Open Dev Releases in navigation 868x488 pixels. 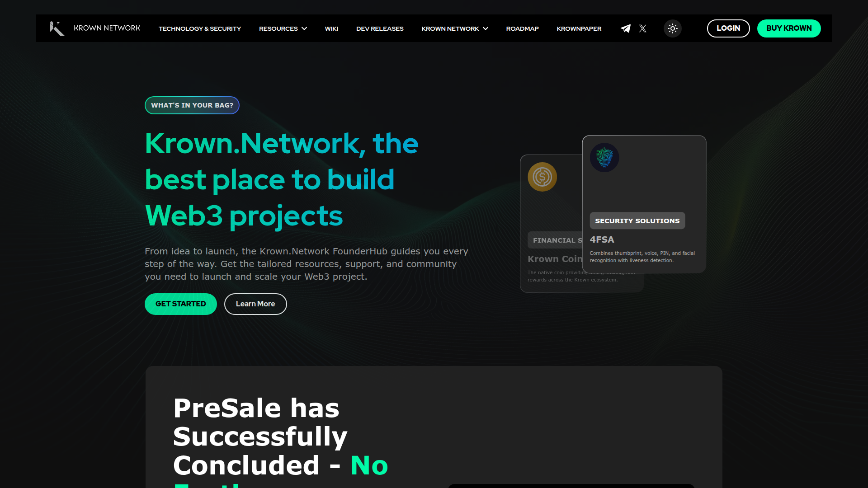(x=380, y=28)
